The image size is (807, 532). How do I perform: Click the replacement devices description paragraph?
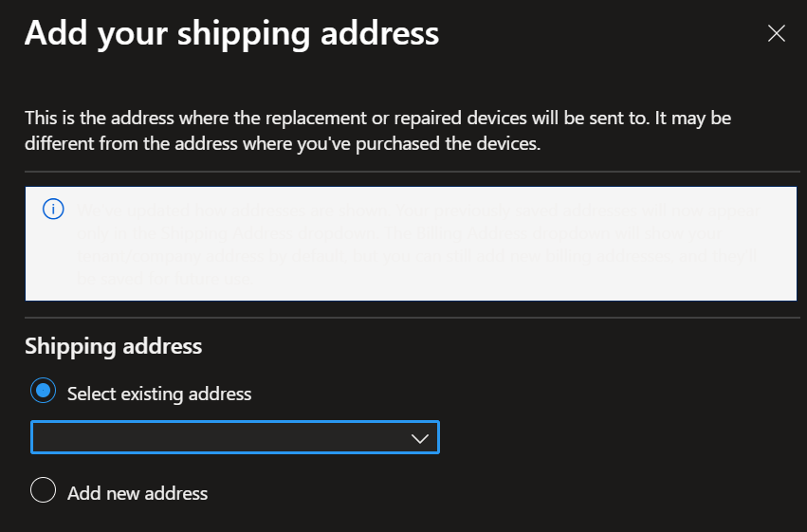pos(377,132)
